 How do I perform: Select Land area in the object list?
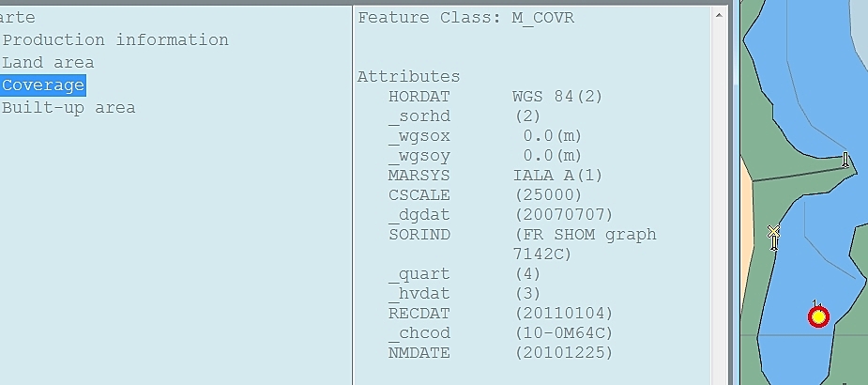point(48,63)
